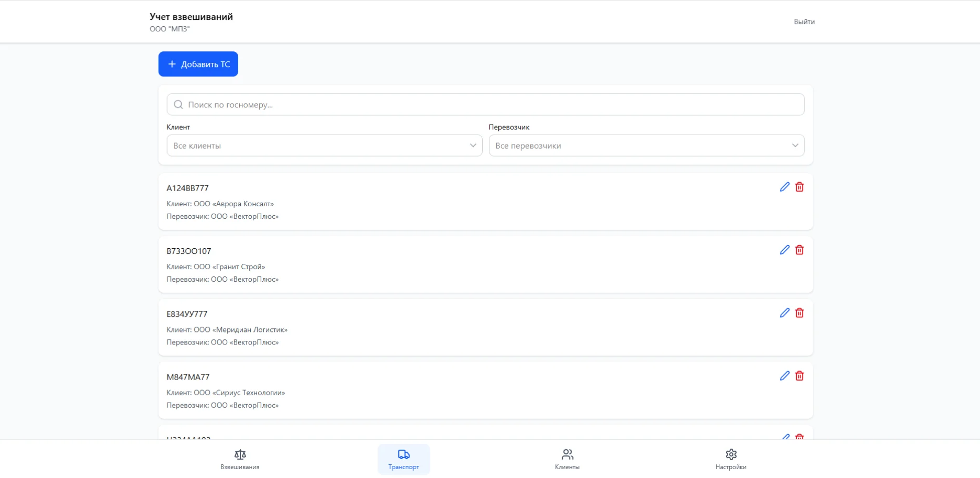Image resolution: width=980 pixels, height=478 pixels.
Task: Click the Перевозчик line under В733ОО107
Action: [x=222, y=279]
